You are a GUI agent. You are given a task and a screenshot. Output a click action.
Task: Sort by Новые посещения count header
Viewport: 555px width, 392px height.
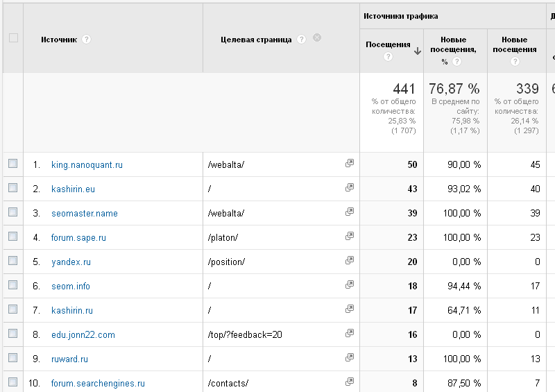pyautogui.click(x=515, y=44)
